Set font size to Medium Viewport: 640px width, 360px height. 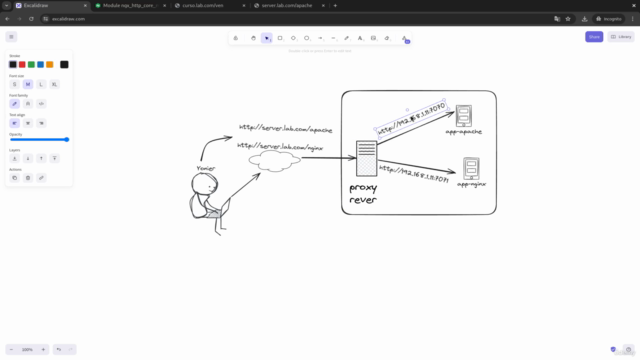tap(28, 84)
